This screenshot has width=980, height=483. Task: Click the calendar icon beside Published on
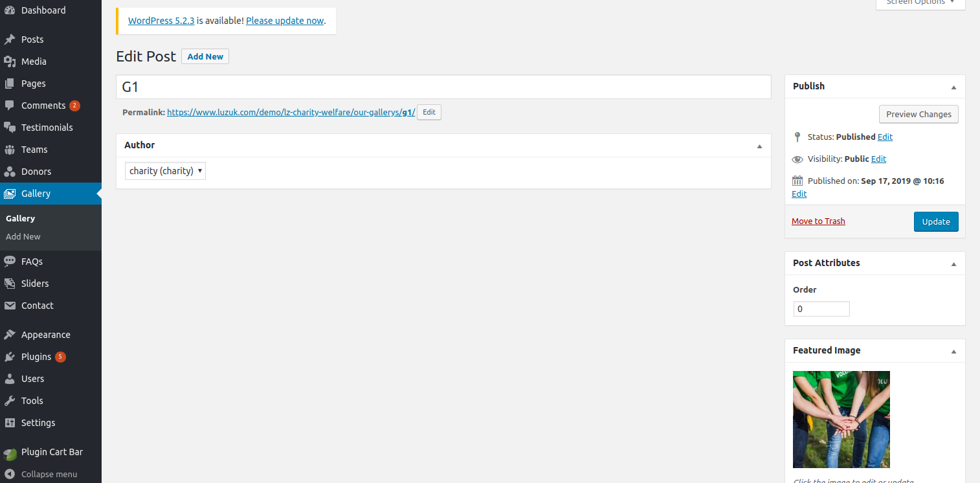pos(797,181)
